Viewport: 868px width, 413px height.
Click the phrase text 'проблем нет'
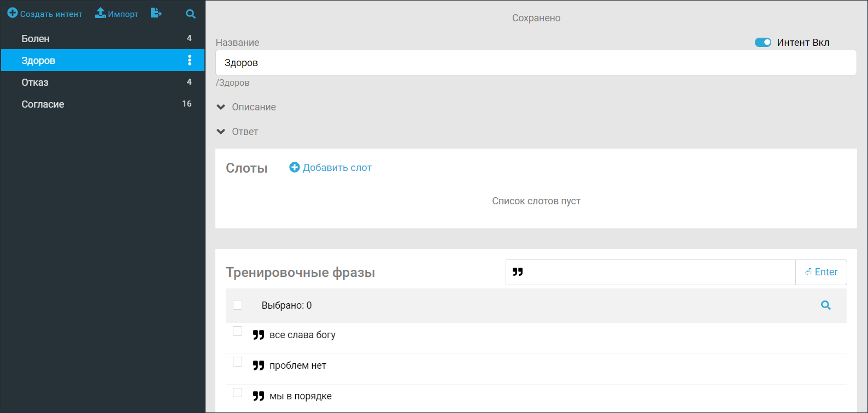[298, 365]
